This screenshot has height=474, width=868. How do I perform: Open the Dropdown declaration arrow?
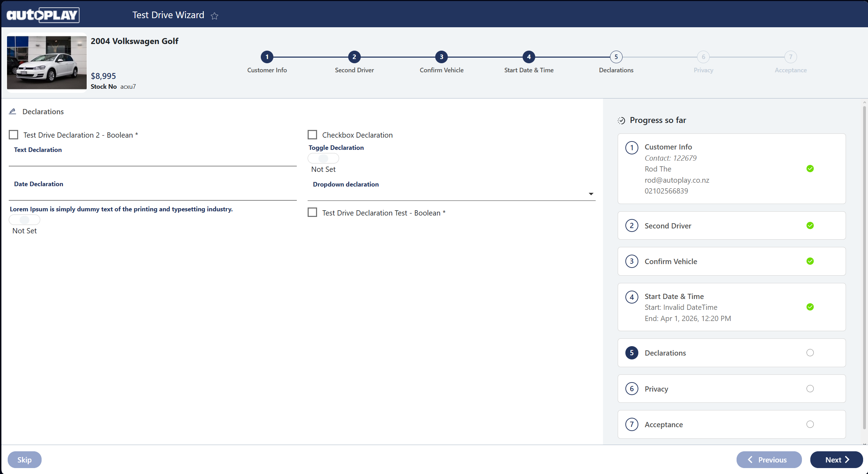(x=591, y=194)
